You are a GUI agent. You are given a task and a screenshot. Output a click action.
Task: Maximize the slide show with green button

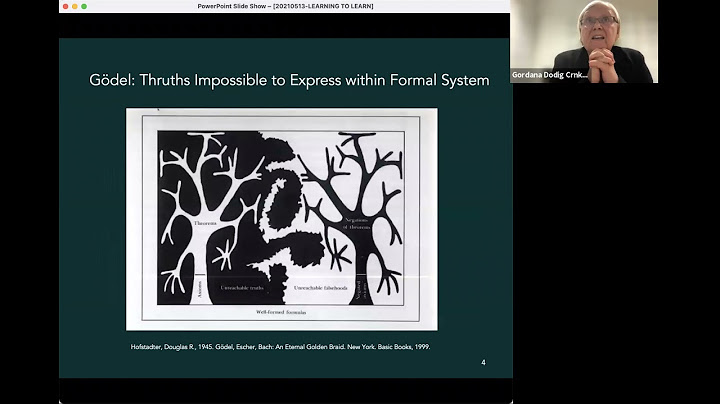(84, 6)
